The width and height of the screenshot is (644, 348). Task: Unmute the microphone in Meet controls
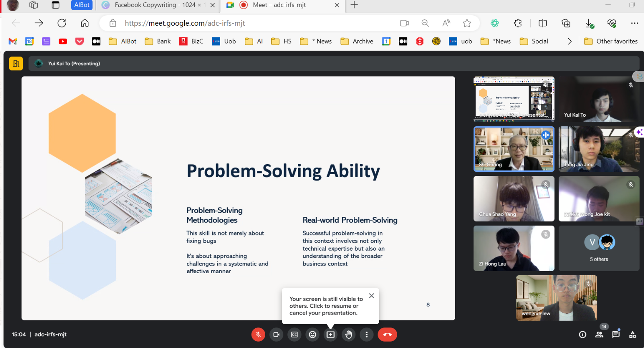pos(258,334)
